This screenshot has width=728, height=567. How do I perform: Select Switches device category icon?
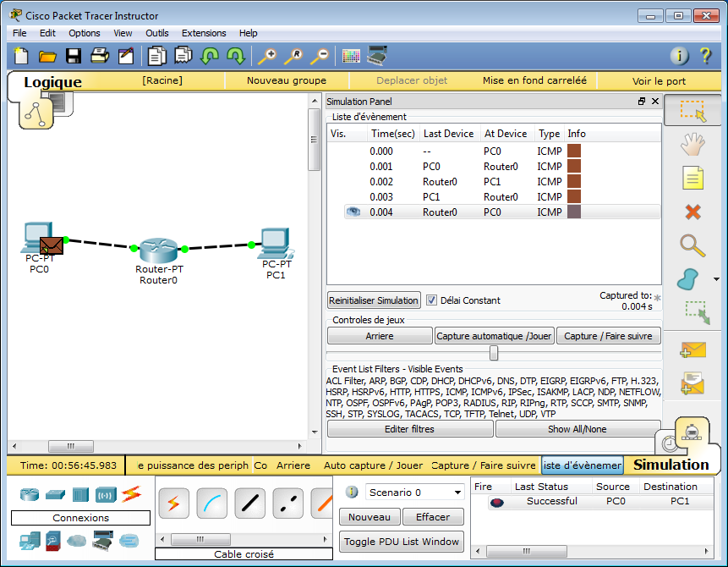(55, 494)
